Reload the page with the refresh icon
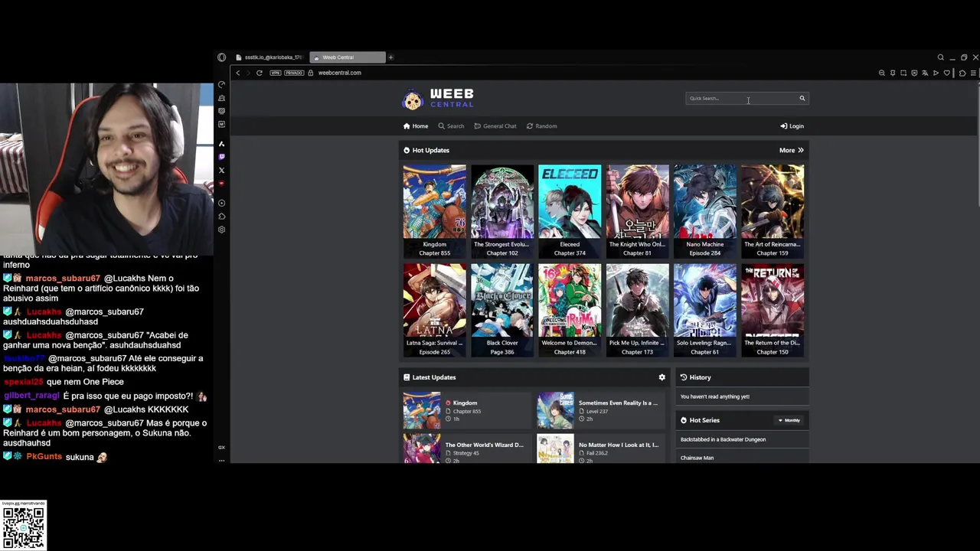The image size is (980, 551). click(259, 73)
